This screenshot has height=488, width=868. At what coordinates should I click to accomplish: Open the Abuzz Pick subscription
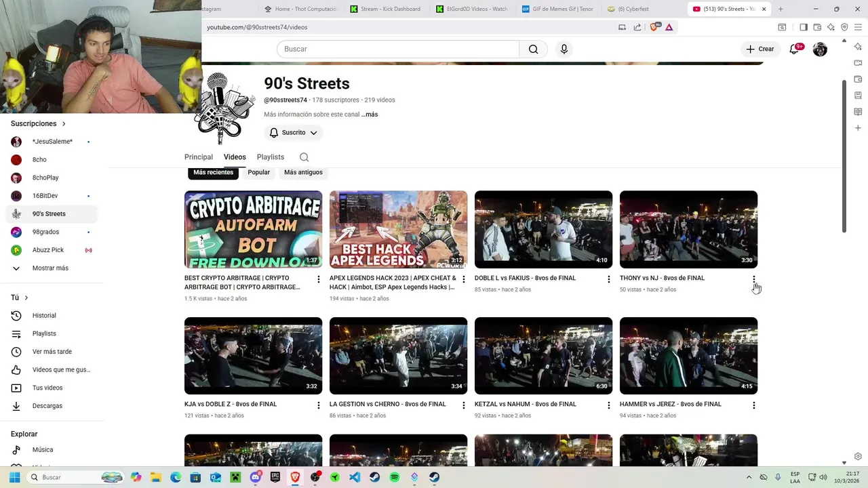52,250
